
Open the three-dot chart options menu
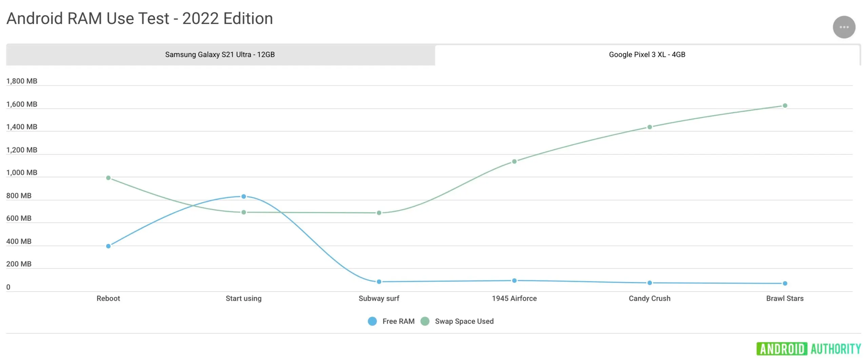pyautogui.click(x=844, y=27)
